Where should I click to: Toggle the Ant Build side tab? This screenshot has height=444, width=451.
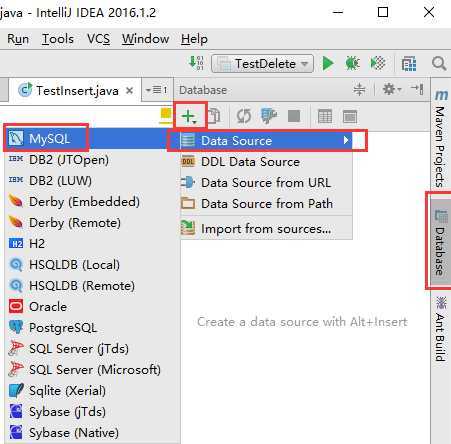441,329
